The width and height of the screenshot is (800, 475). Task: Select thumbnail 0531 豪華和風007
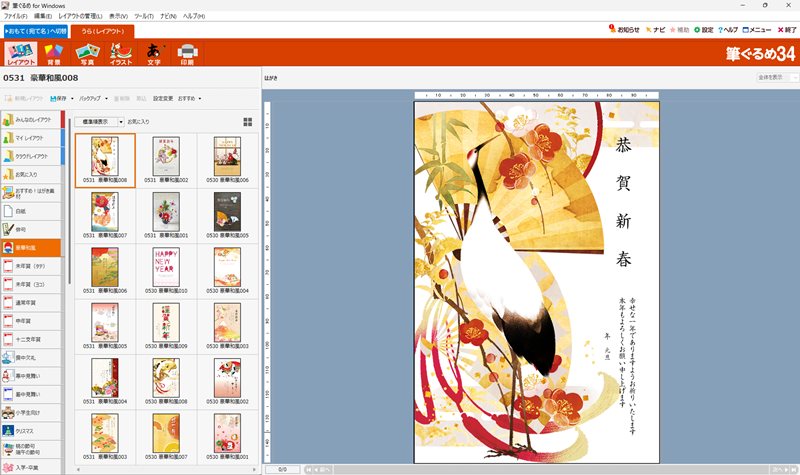[x=105, y=215]
